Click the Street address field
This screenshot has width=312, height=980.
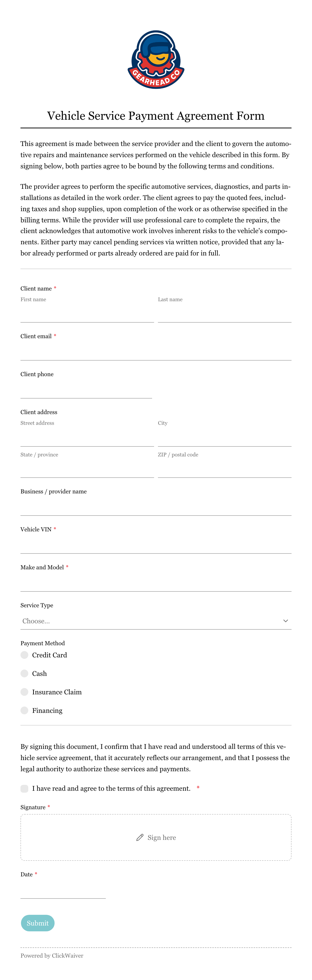pyautogui.click(x=87, y=438)
